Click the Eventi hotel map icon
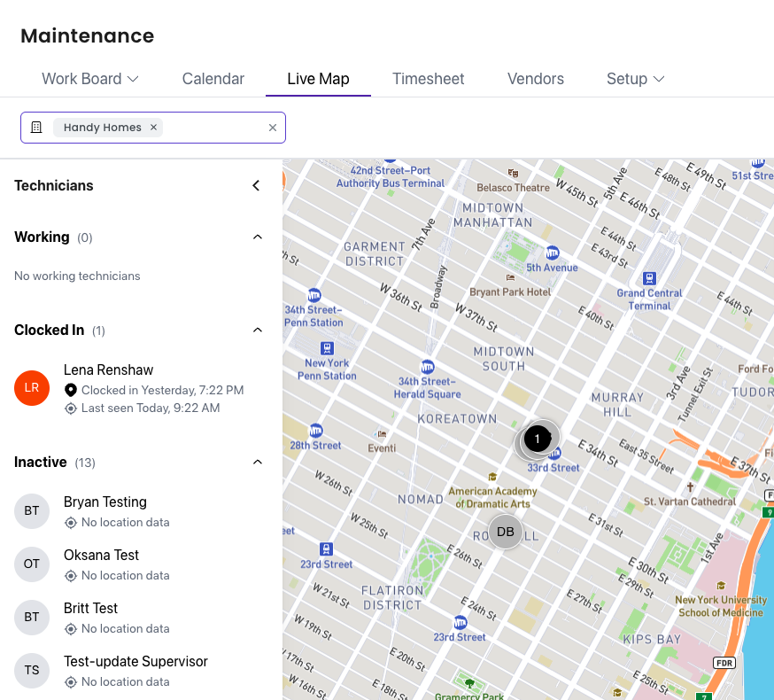 382,434
